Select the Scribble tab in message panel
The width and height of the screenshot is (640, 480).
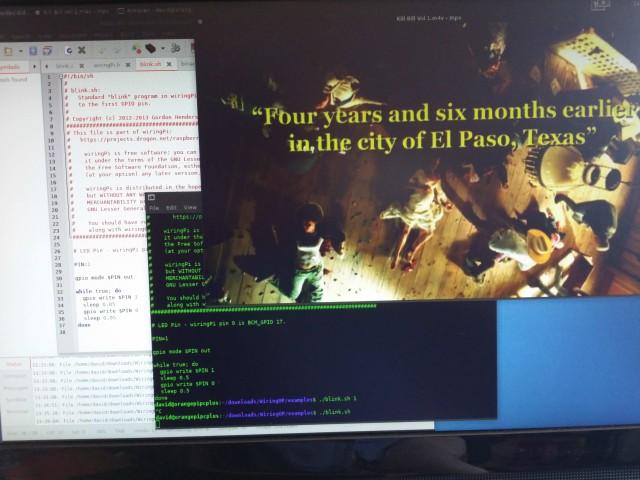pos(16,400)
